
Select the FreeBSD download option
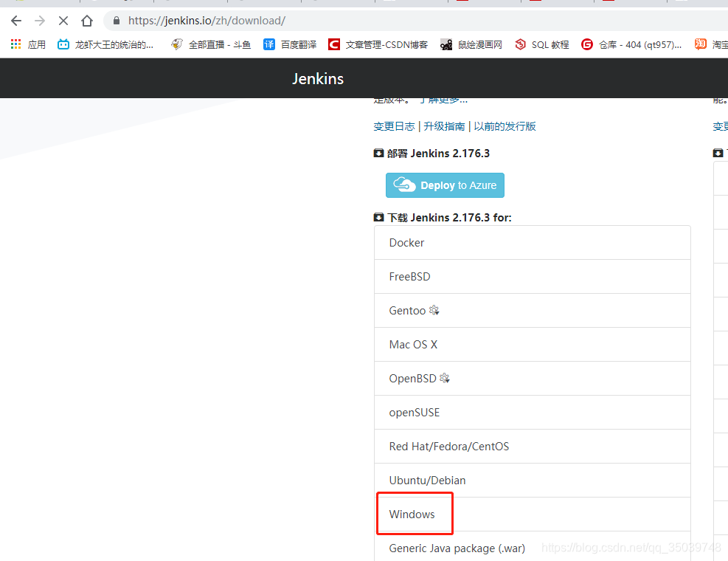pyautogui.click(x=533, y=277)
